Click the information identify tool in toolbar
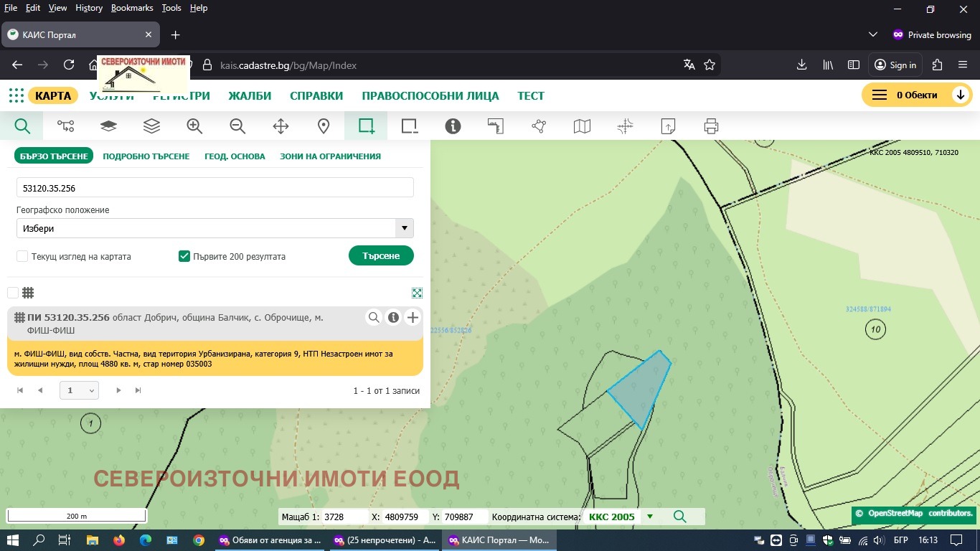The width and height of the screenshot is (980, 551). point(453,126)
